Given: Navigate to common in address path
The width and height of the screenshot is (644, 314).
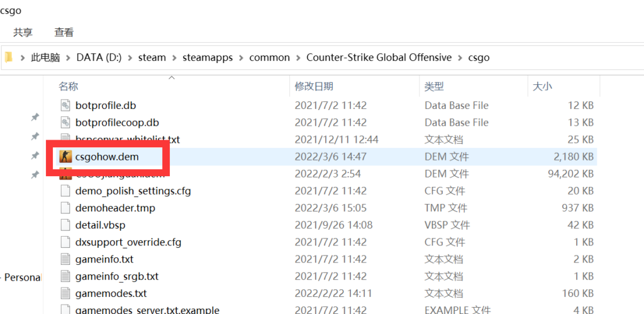Looking at the screenshot, I should [x=269, y=57].
